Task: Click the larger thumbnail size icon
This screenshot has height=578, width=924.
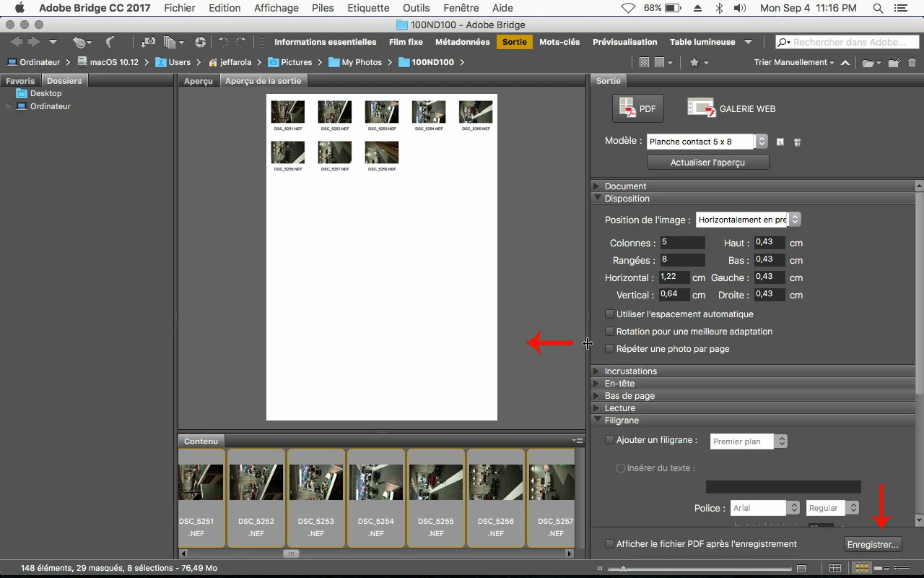Action: (801, 569)
